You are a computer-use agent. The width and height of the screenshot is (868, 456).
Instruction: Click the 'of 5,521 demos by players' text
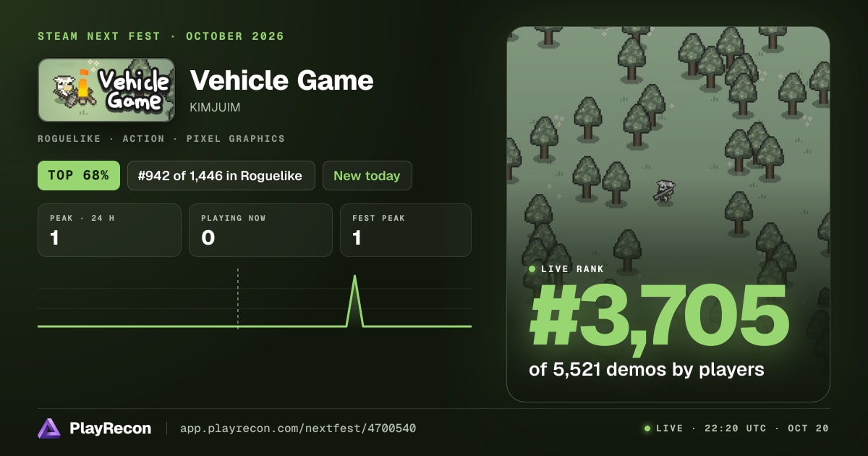click(x=647, y=369)
